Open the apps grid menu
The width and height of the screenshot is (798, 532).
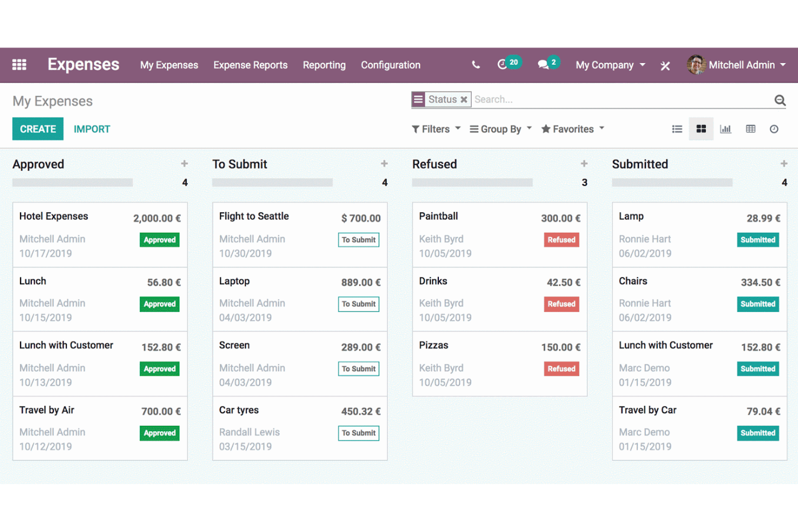(x=19, y=65)
